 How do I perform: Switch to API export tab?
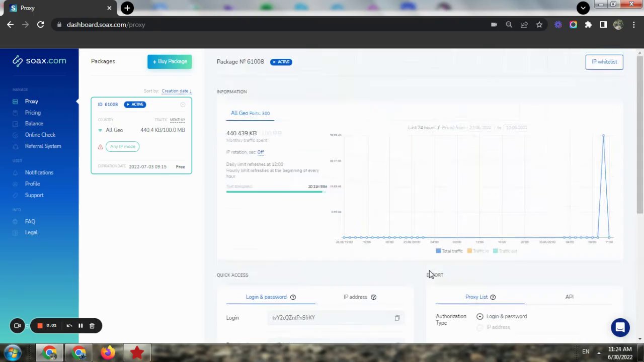[569, 297]
